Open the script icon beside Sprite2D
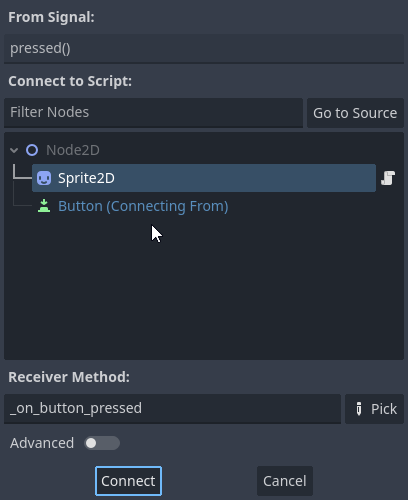The height and width of the screenshot is (500, 408). (x=388, y=178)
